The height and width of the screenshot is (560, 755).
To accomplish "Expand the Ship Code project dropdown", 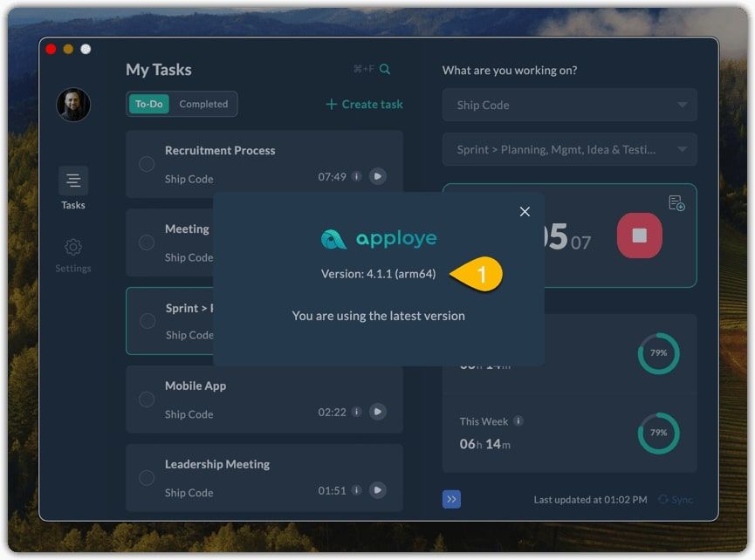I will pos(569,105).
